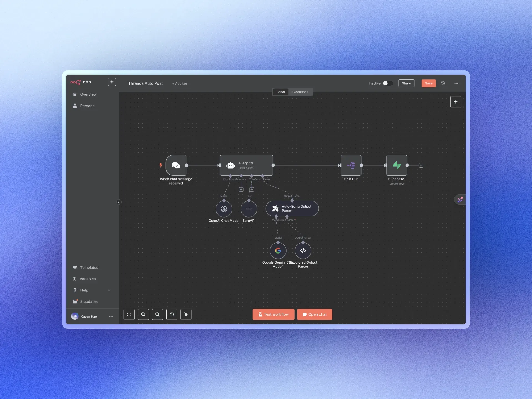Image resolution: width=532 pixels, height=399 pixels.
Task: Open workflow history
Action: [x=443, y=83]
